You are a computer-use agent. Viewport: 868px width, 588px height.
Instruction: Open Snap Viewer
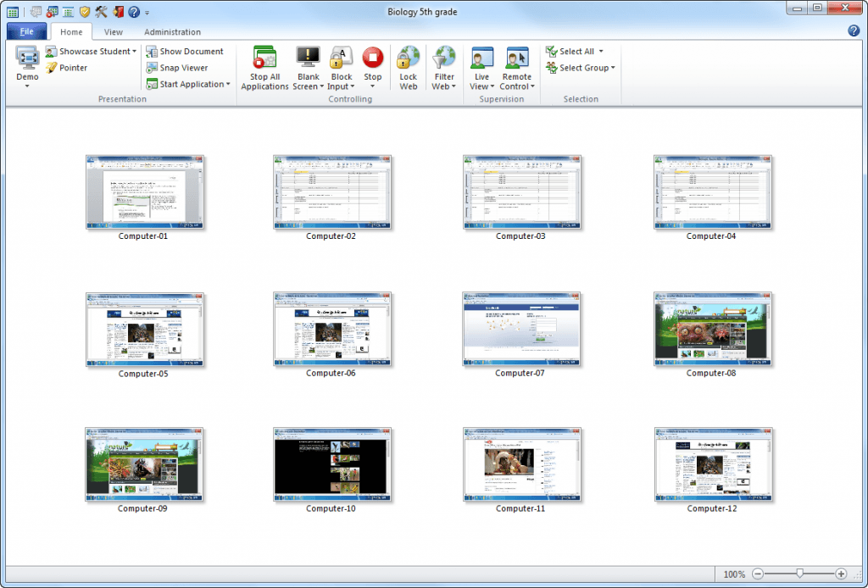tap(176, 68)
